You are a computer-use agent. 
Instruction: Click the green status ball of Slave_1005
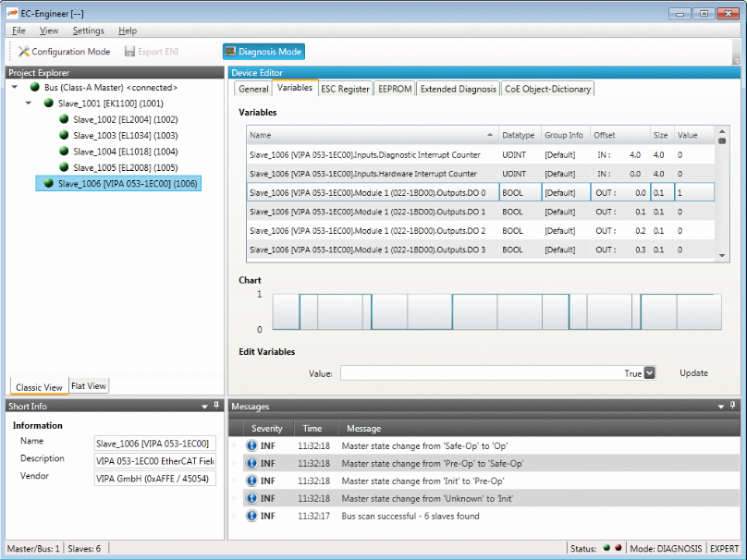pos(64,167)
